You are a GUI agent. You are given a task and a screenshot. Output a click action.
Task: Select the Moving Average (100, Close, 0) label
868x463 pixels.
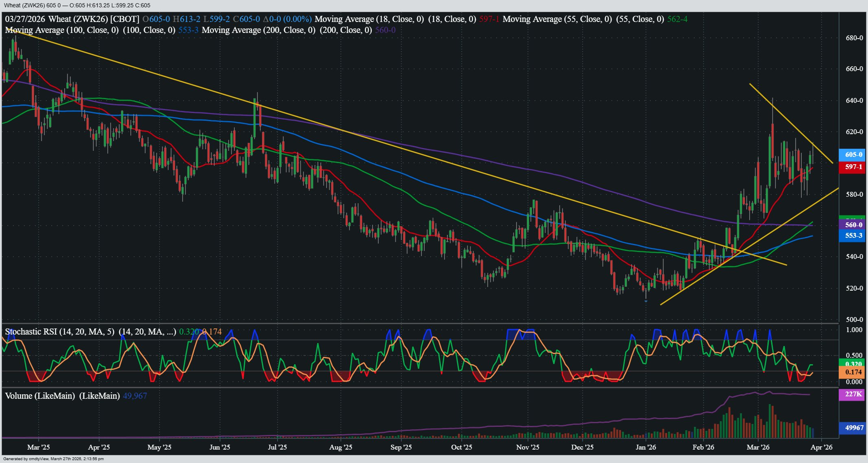point(62,30)
